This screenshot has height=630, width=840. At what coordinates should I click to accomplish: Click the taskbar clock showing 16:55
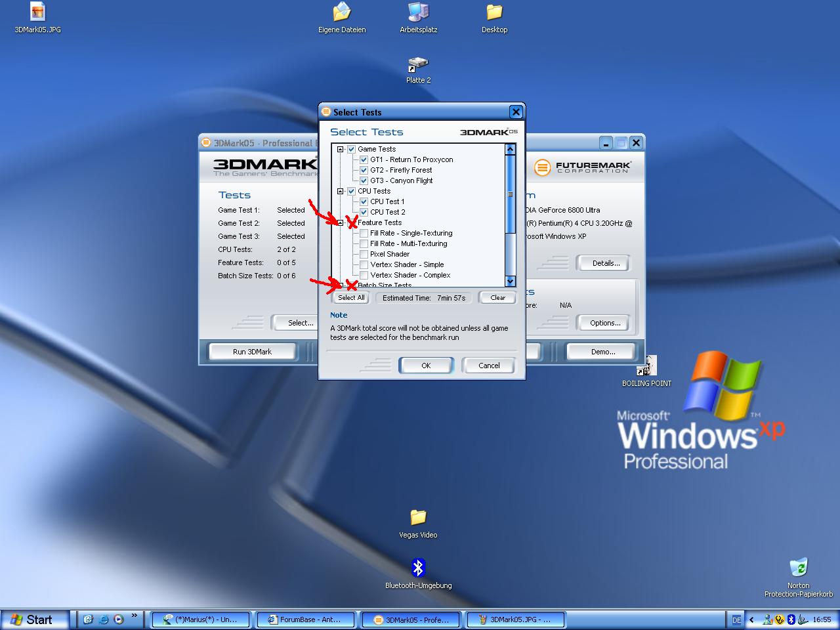click(x=822, y=619)
